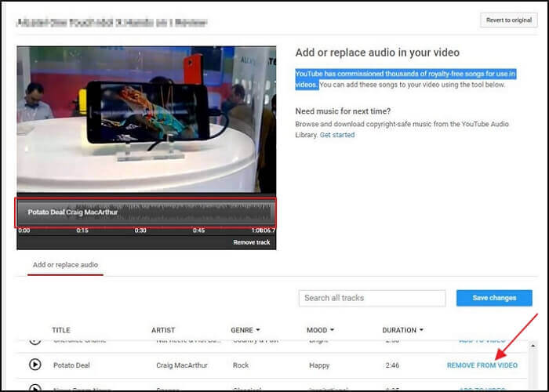Click the Happy mood cell

click(319, 365)
